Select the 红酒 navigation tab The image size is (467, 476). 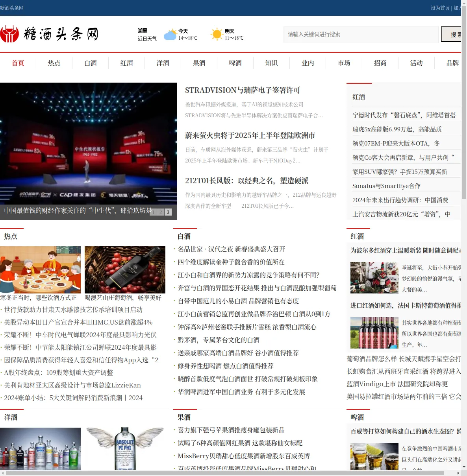(x=127, y=63)
